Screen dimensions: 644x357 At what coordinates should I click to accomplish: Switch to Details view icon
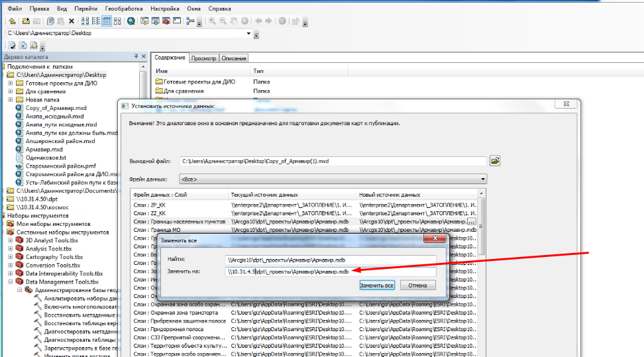point(107,21)
